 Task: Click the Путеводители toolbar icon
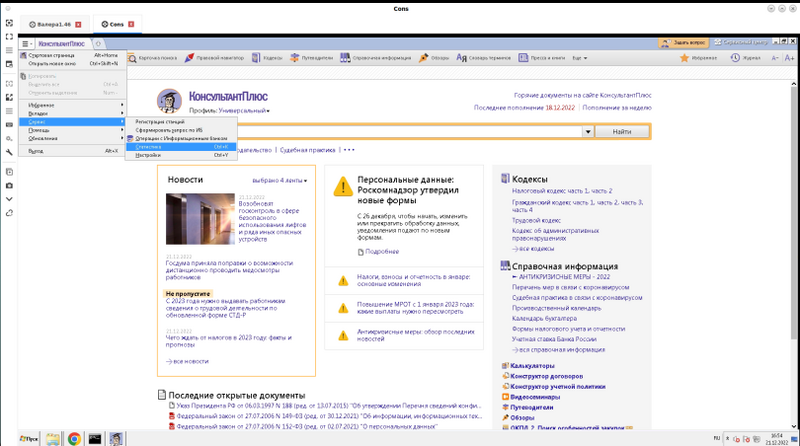pos(294,58)
